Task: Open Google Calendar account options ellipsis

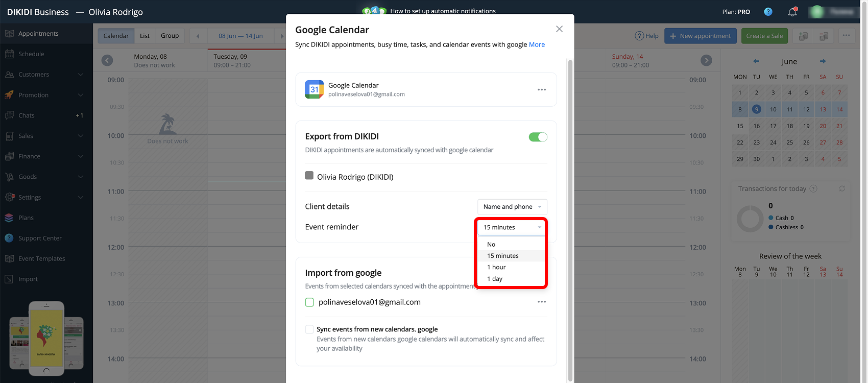Action: [x=542, y=89]
